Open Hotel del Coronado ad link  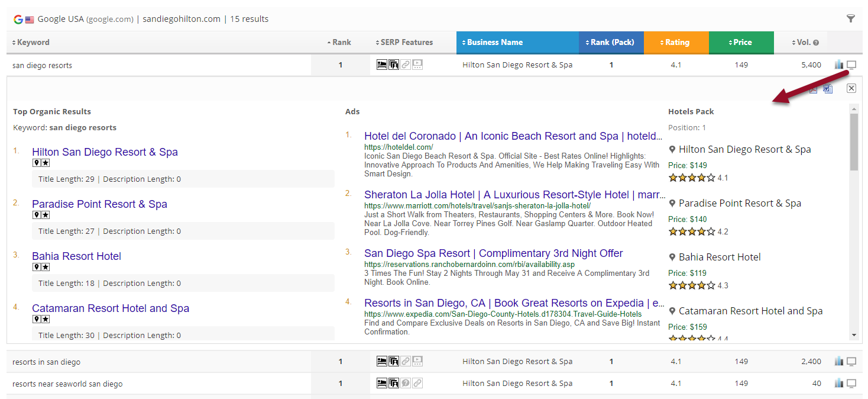513,136
